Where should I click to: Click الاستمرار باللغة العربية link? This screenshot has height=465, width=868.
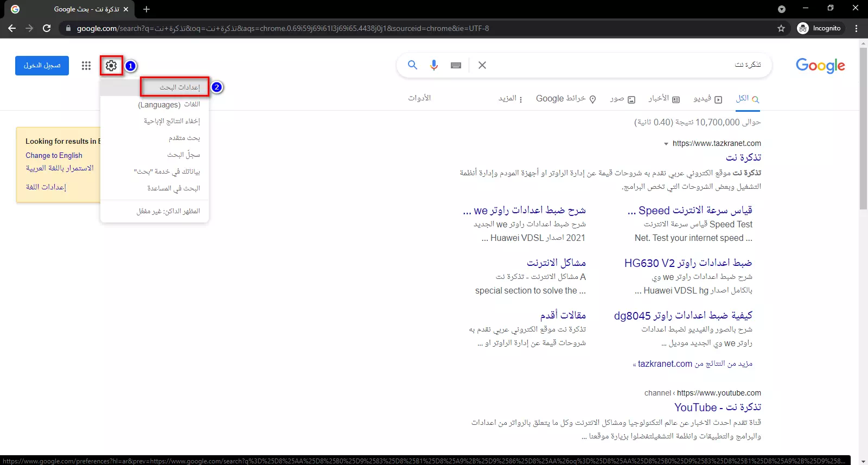pyautogui.click(x=60, y=168)
